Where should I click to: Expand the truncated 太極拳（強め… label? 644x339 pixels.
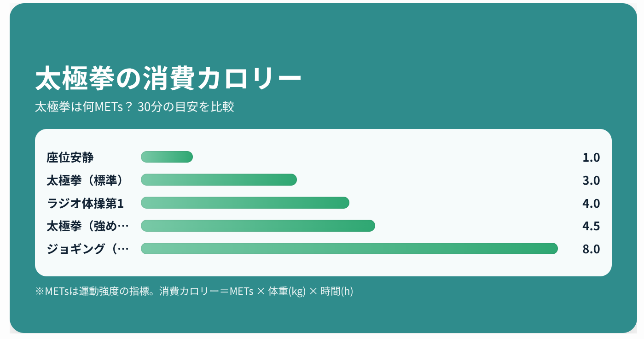pyautogui.click(x=87, y=226)
